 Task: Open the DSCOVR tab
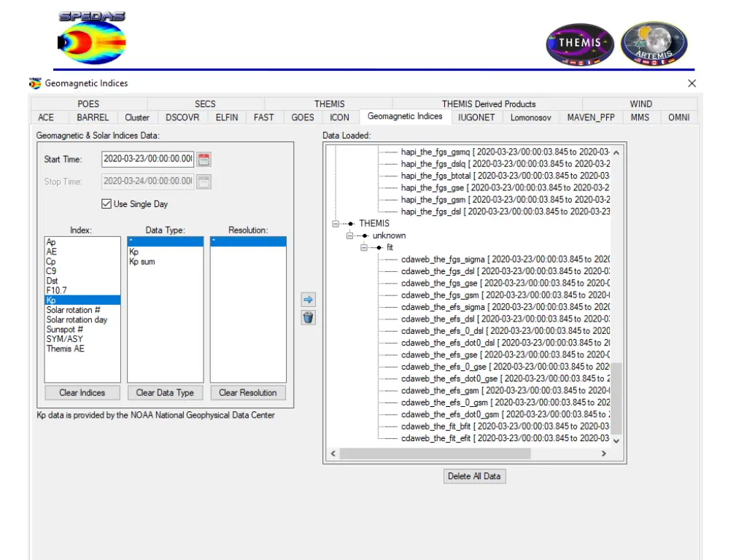coord(182,117)
